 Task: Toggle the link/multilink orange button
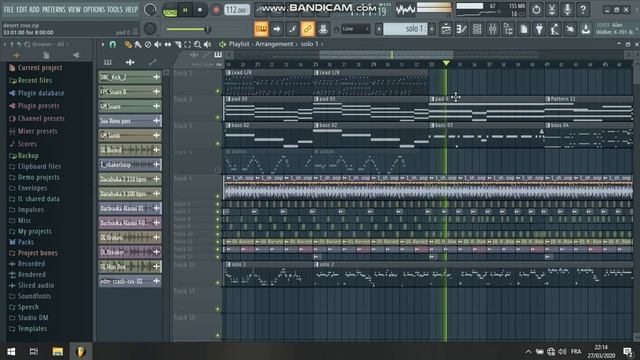(307, 29)
